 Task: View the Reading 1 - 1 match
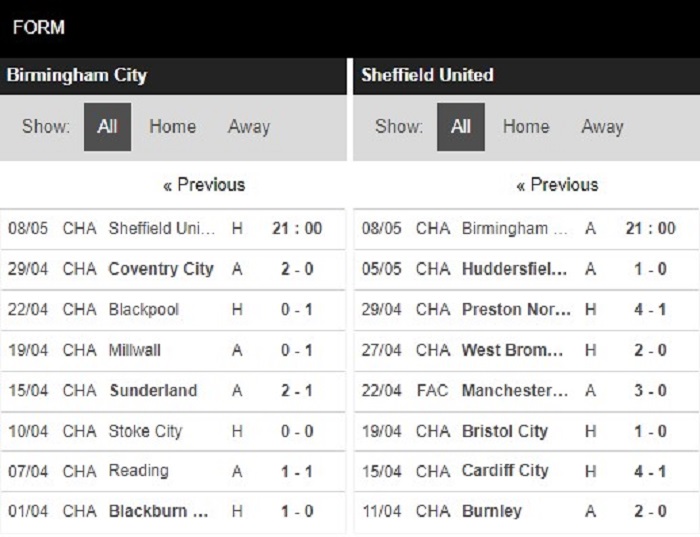[x=172, y=471]
